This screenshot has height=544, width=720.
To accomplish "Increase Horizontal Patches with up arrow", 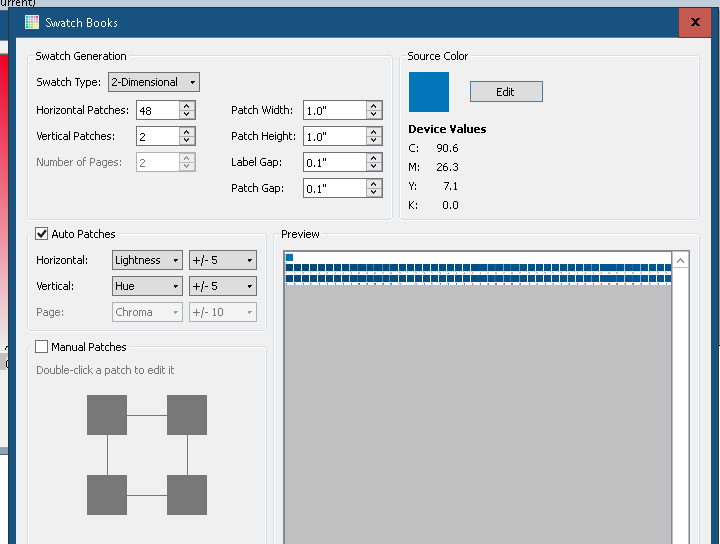I will pos(187,106).
